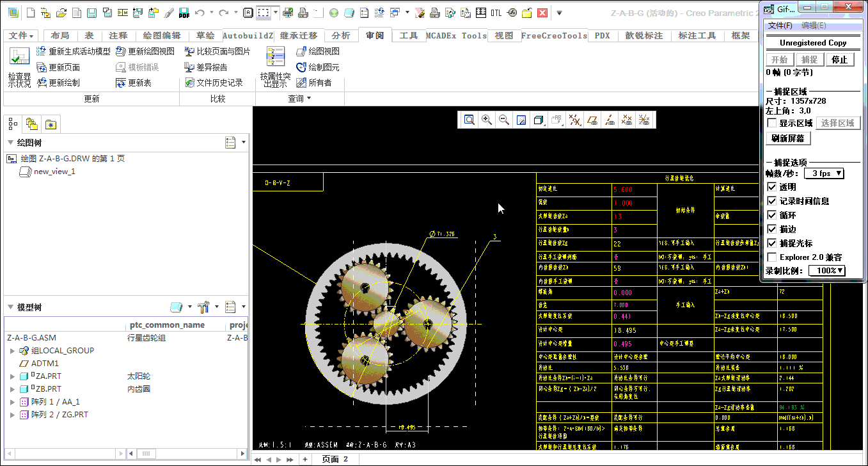Switch to the model tree navigator tab icon
The image size is (868, 466).
pos(13,124)
